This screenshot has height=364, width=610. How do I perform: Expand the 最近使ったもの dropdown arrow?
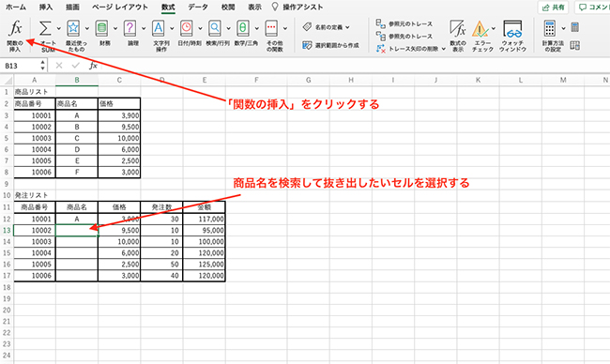point(86,28)
